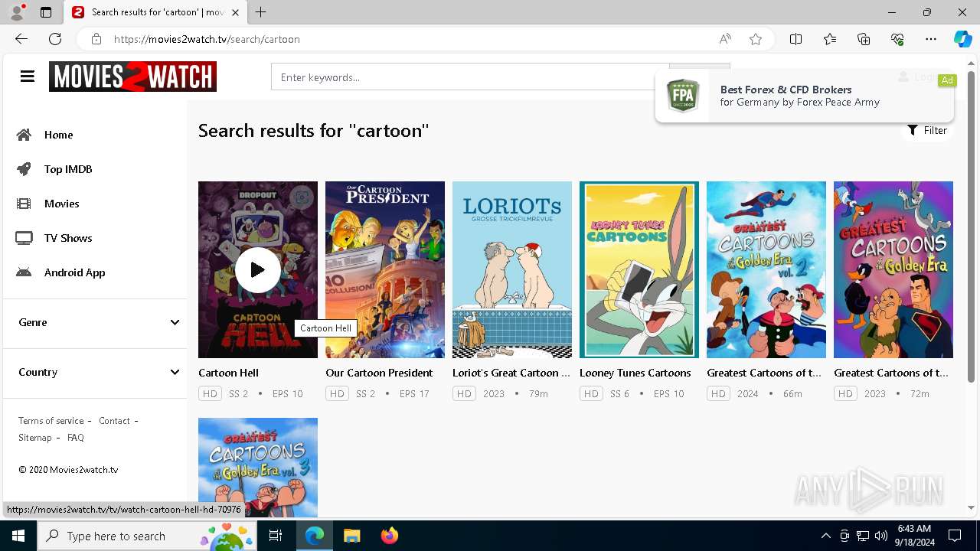Click the Movies film strip icon
The width and height of the screenshot is (980, 551).
24,204
